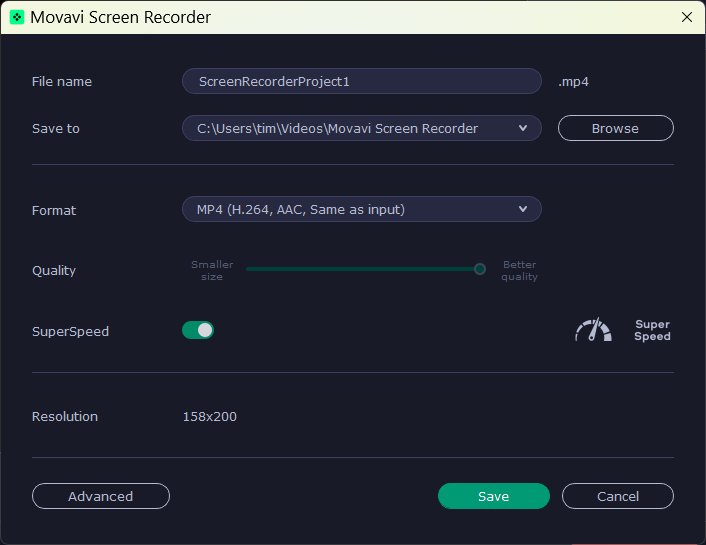Disable the SuperSpeed toggle switch
The height and width of the screenshot is (545, 706).
pyautogui.click(x=198, y=330)
